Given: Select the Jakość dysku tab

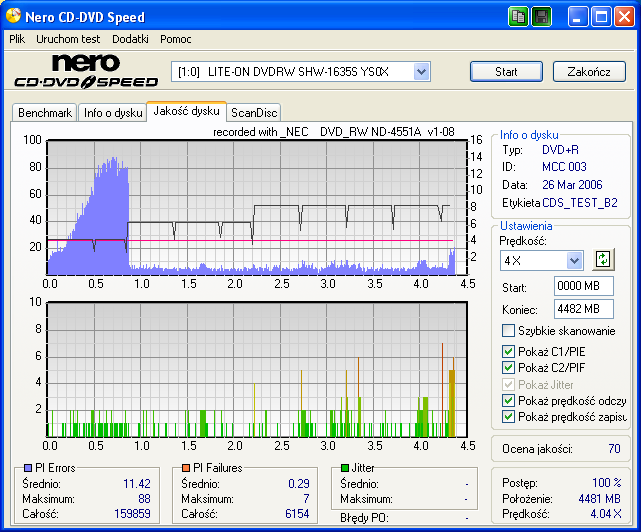Looking at the screenshot, I should (x=186, y=111).
